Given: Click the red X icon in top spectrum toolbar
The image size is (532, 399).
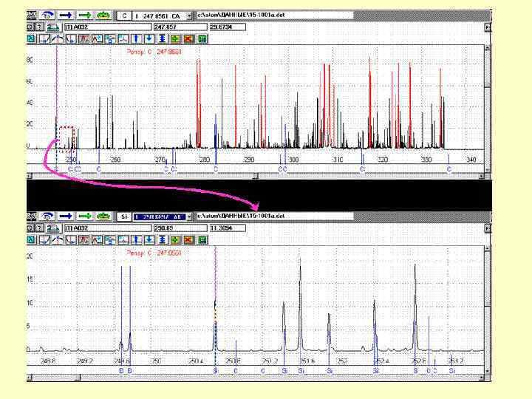Looking at the screenshot, I should coord(188,38).
